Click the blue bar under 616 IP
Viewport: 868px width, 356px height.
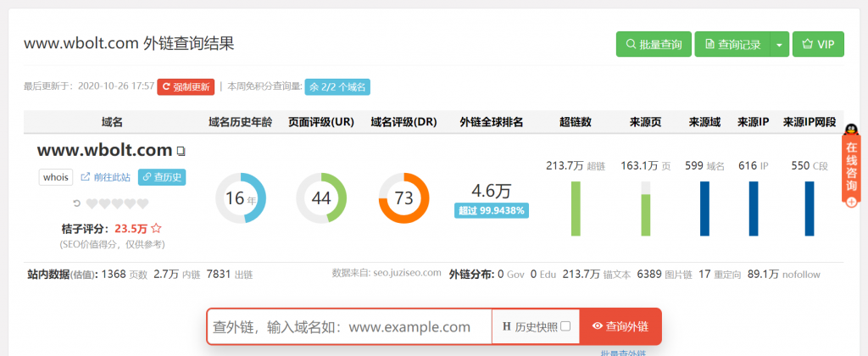pyautogui.click(x=754, y=209)
